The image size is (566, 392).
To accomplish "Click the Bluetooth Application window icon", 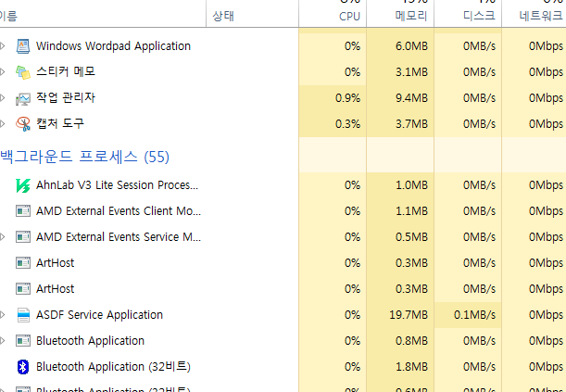I will point(23,341).
